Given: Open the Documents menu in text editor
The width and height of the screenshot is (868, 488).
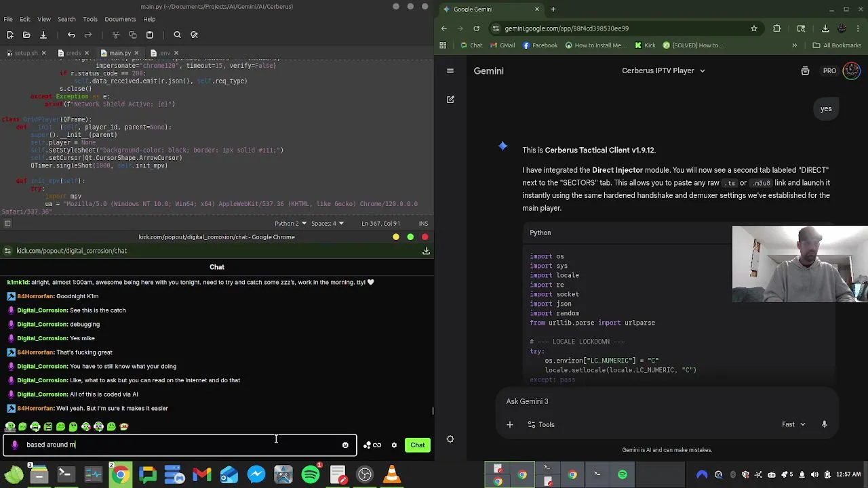Looking at the screenshot, I should point(120,19).
